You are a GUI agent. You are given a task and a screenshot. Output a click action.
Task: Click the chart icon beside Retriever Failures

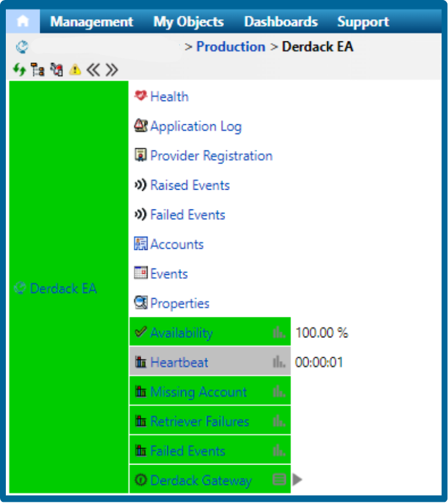[279, 421]
